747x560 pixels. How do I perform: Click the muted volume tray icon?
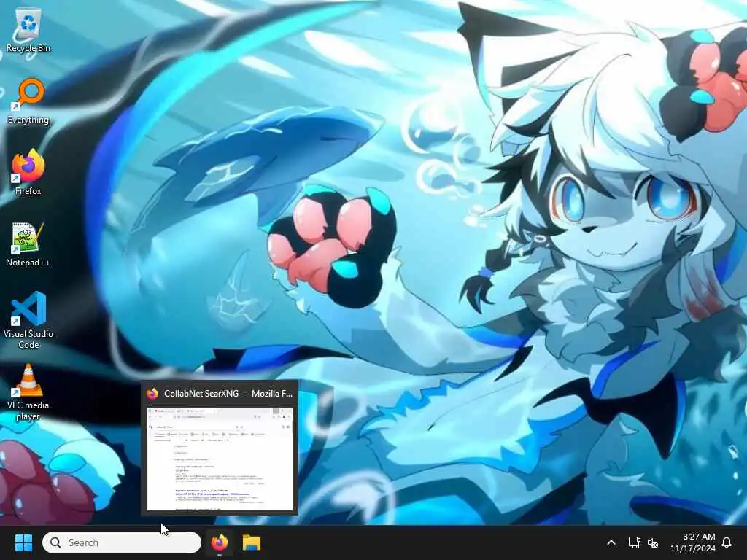(653, 542)
